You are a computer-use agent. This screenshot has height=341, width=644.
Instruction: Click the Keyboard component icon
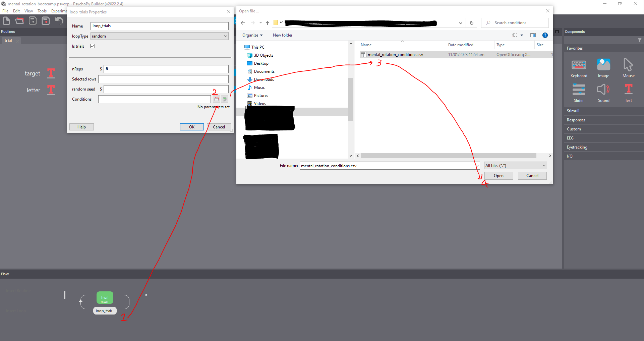pos(579,65)
